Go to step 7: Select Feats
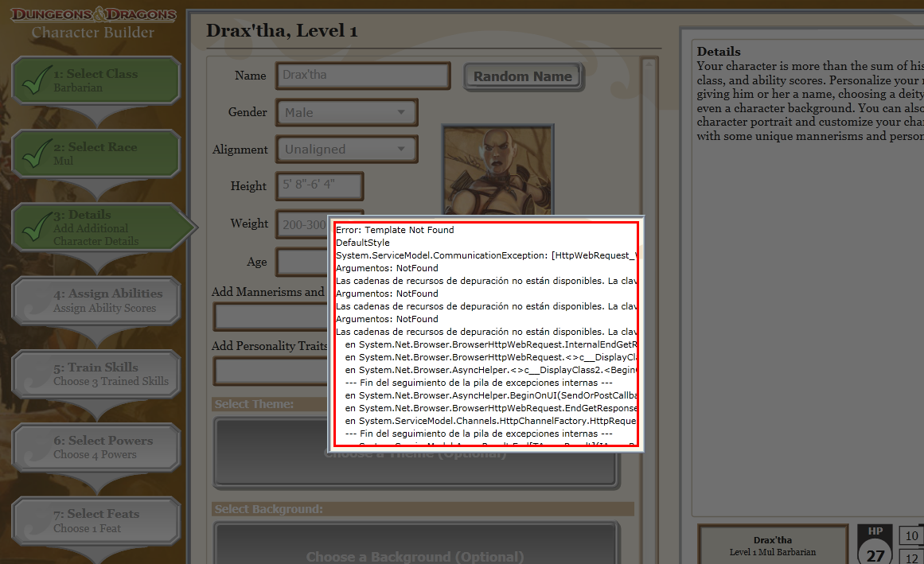This screenshot has height=564, width=924. [x=96, y=520]
